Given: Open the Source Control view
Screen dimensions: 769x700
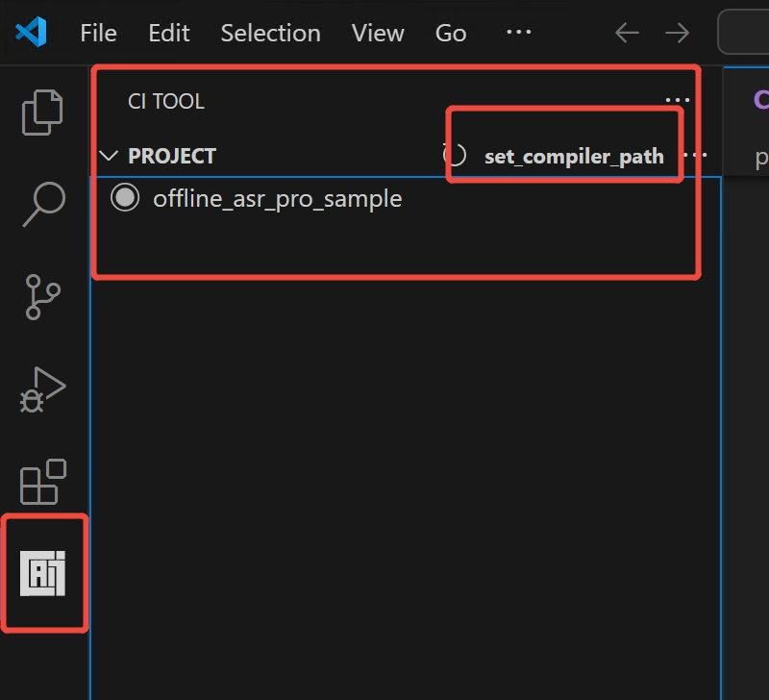Looking at the screenshot, I should tap(43, 297).
